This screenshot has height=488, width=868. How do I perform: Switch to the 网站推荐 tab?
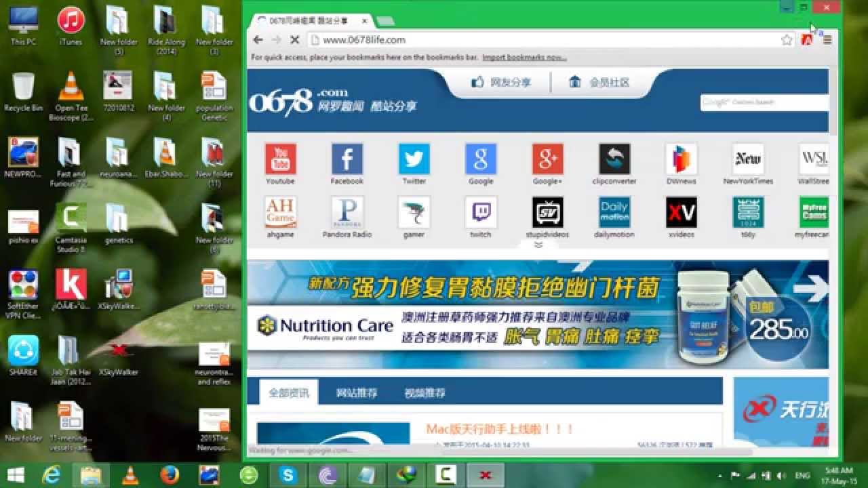coord(357,392)
